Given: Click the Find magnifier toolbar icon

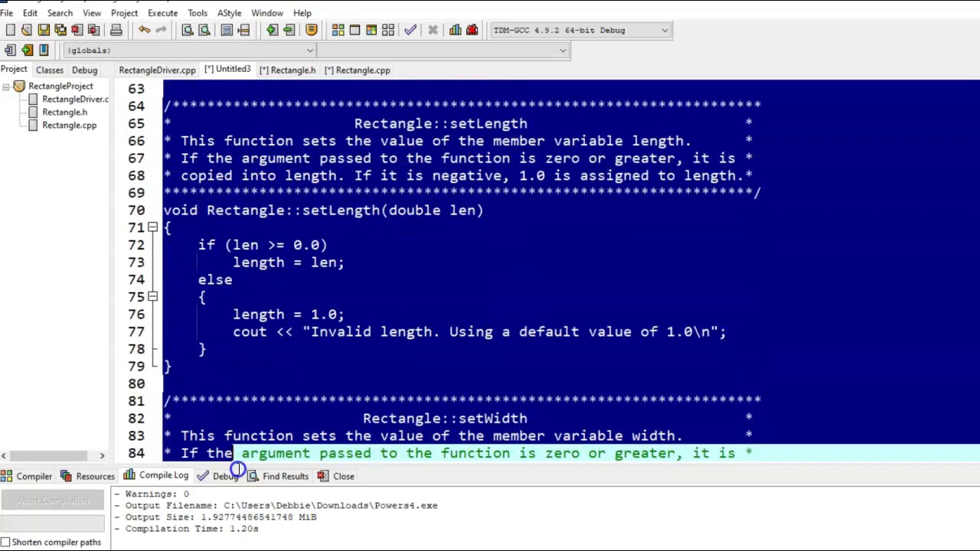Looking at the screenshot, I should (188, 30).
